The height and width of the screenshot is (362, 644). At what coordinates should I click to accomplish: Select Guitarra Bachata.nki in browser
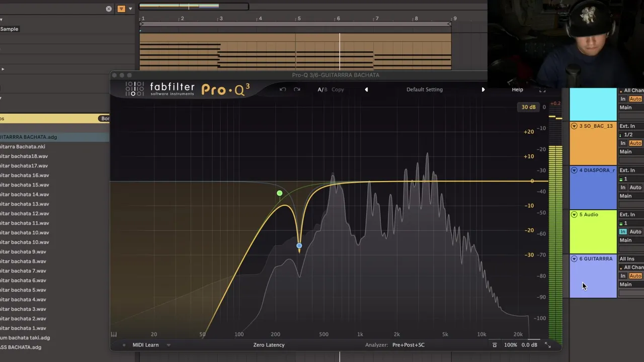coord(22,147)
